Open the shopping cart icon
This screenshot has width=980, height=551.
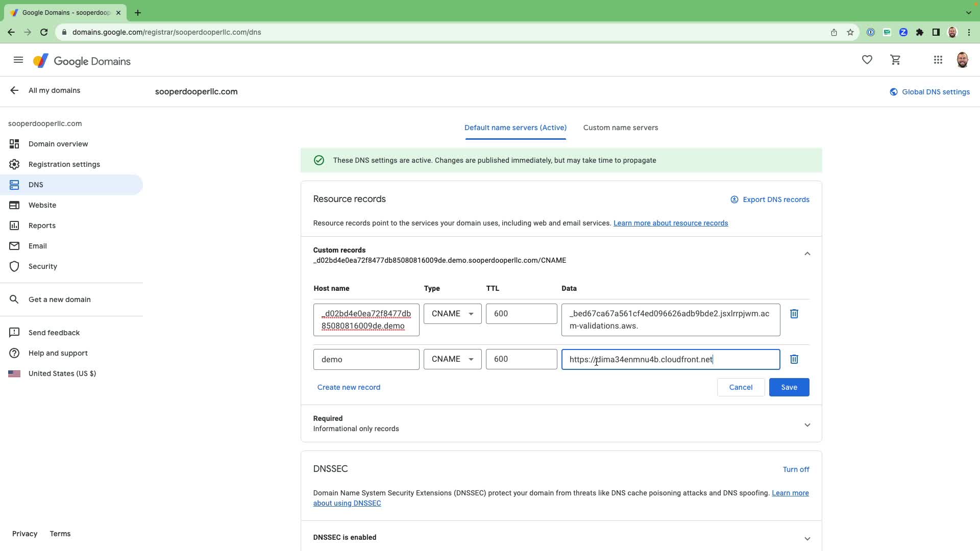click(895, 60)
